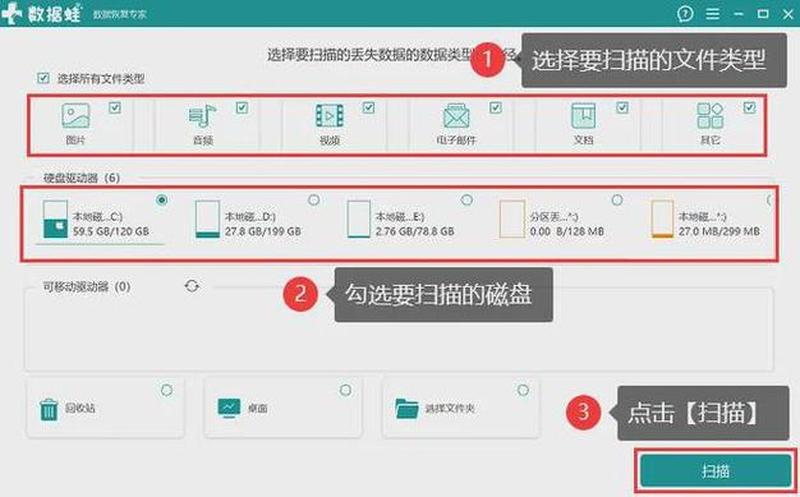Select the local disk C: drive icon
Screen dimensions: 800x497
pyautogui.click(x=55, y=219)
